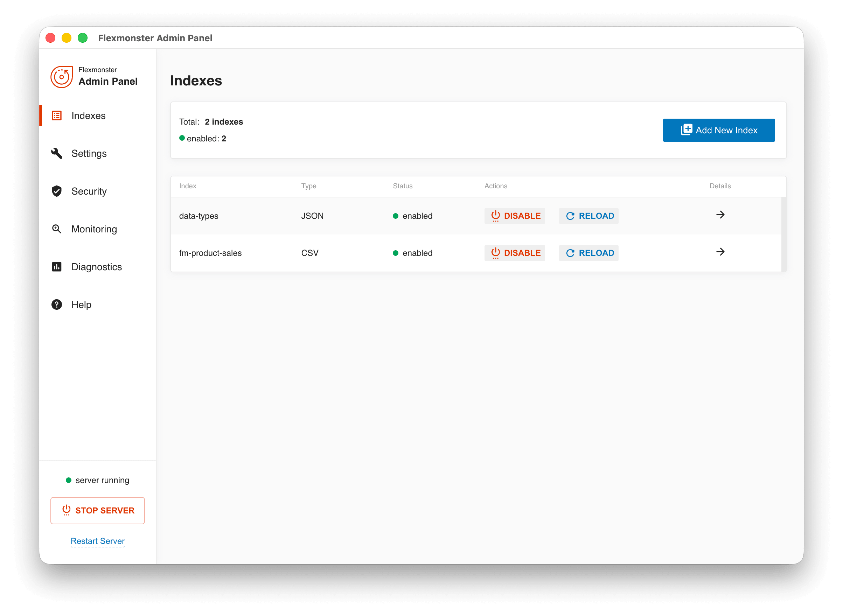The image size is (843, 616).
Task: Minimize window with yellow button
Action: (x=67, y=38)
